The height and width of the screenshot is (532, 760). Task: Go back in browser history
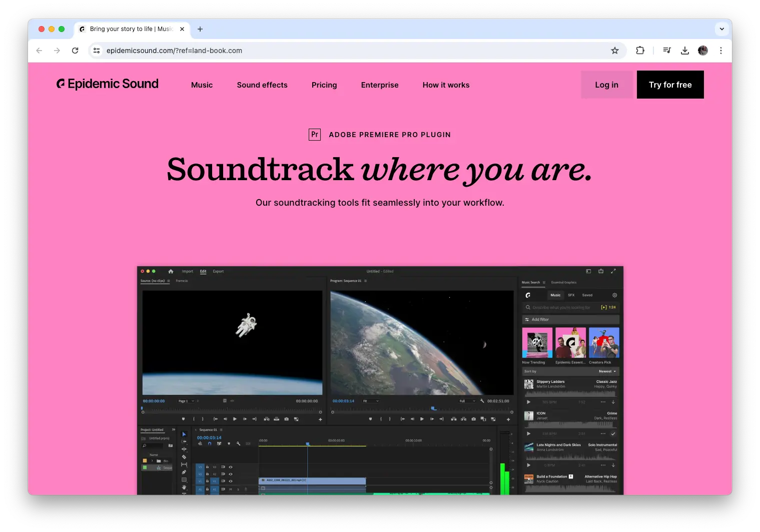(40, 51)
